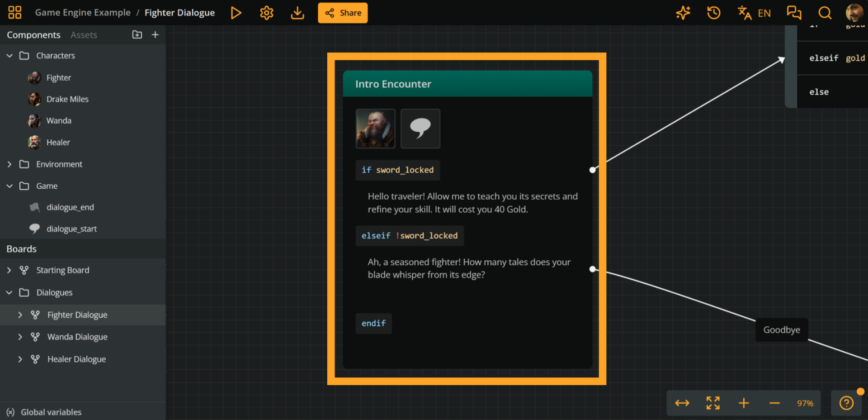The image size is (868, 420).
Task: Open the AI sparkle assistant icon
Action: click(x=683, y=13)
